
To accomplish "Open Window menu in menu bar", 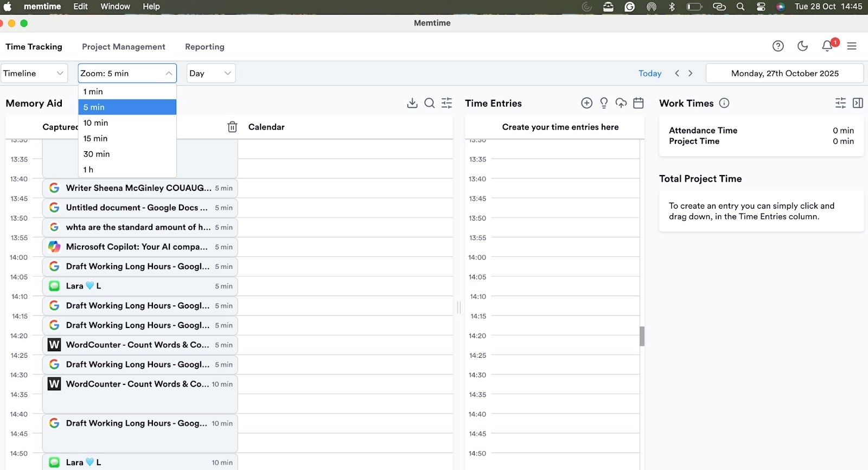I will (115, 7).
